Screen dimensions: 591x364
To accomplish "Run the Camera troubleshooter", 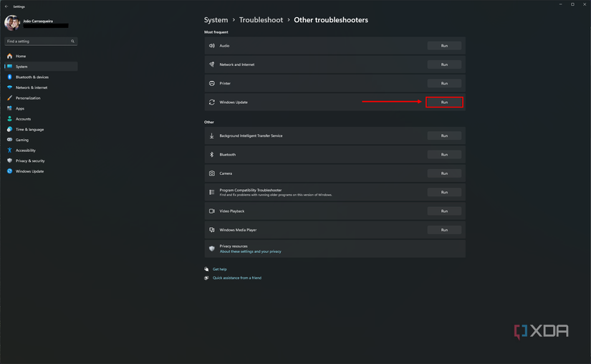I will (x=444, y=173).
